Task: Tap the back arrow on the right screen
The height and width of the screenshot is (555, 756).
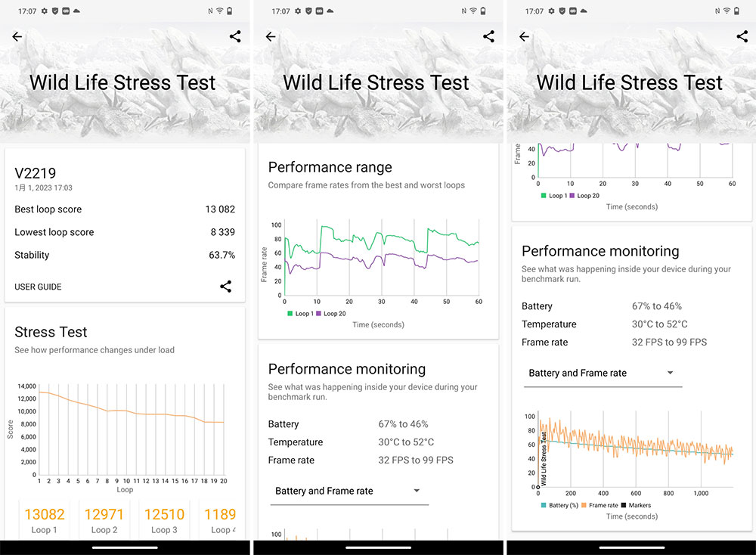Action: click(525, 36)
